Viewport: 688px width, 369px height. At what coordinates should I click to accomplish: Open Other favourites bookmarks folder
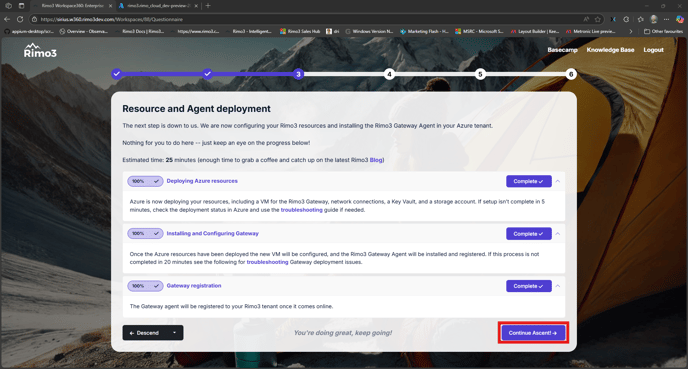pyautogui.click(x=663, y=32)
